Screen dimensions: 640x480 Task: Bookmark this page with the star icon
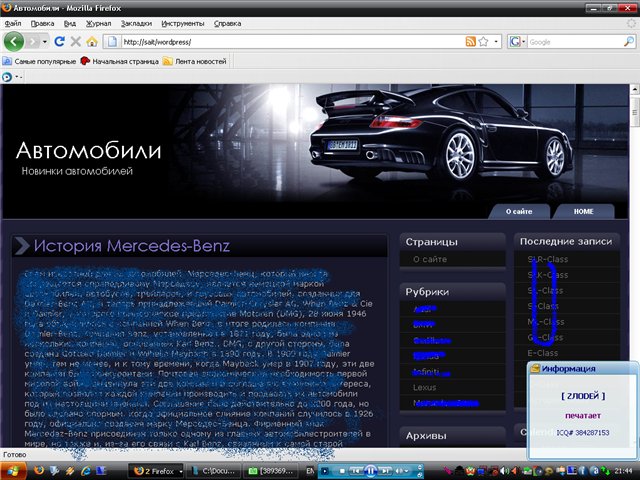[484, 42]
